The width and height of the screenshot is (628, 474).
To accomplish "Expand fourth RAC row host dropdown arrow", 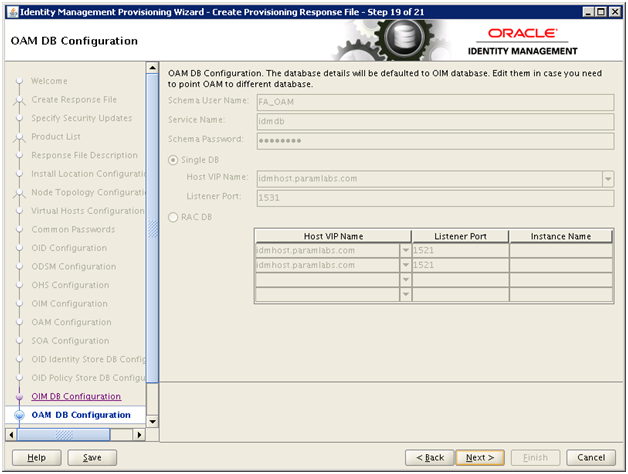I will click(405, 294).
